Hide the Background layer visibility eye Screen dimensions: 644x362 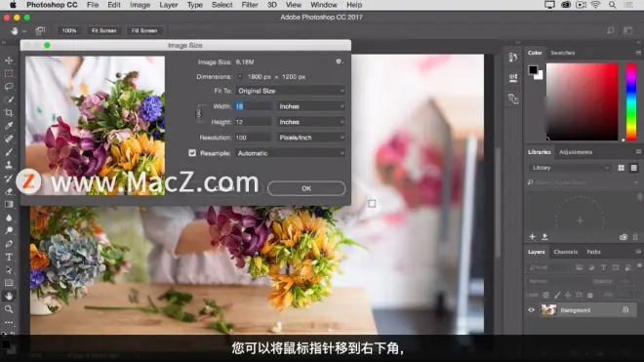(x=532, y=310)
